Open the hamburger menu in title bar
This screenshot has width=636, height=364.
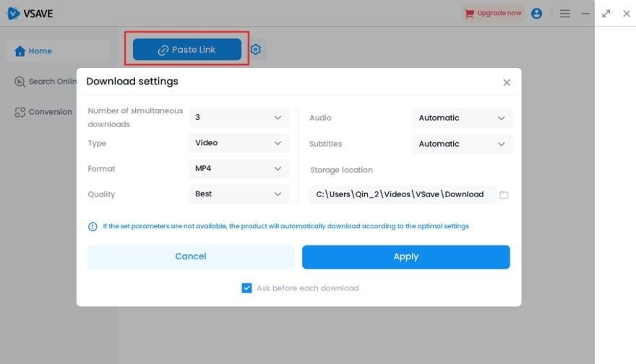pyautogui.click(x=564, y=13)
